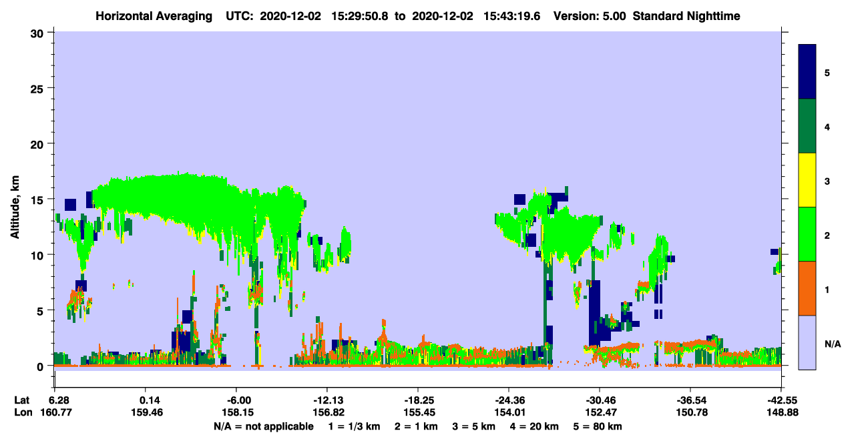The image size is (868, 445).
Task: Click the bright green 2 colorbar segment
Action: point(807,234)
